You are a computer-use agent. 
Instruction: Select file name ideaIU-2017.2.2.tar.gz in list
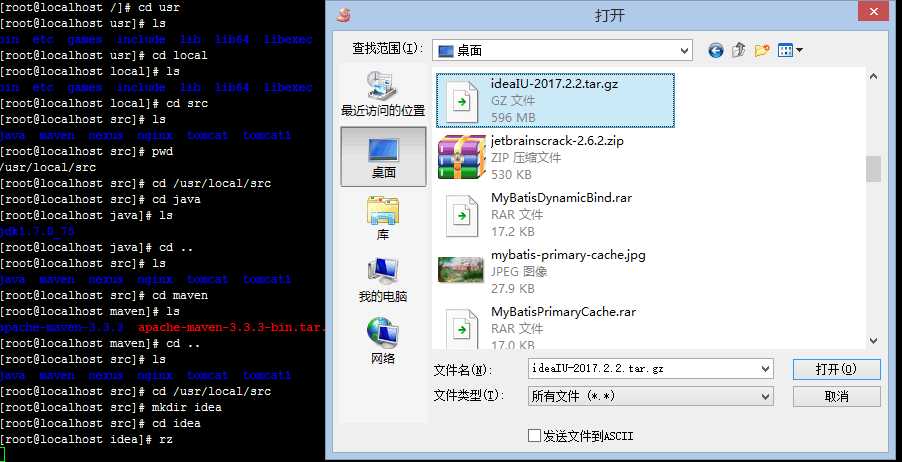point(555,83)
